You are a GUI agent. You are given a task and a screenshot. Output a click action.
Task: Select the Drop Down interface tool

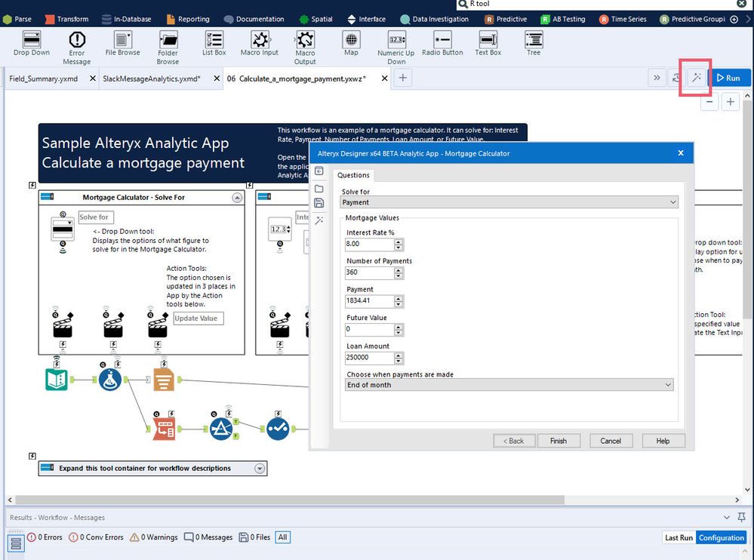pyautogui.click(x=32, y=41)
